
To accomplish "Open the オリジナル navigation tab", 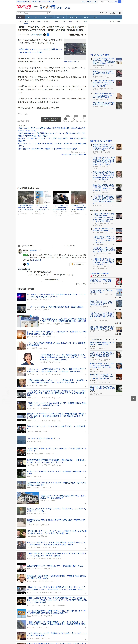I will click(x=60, y=17).
